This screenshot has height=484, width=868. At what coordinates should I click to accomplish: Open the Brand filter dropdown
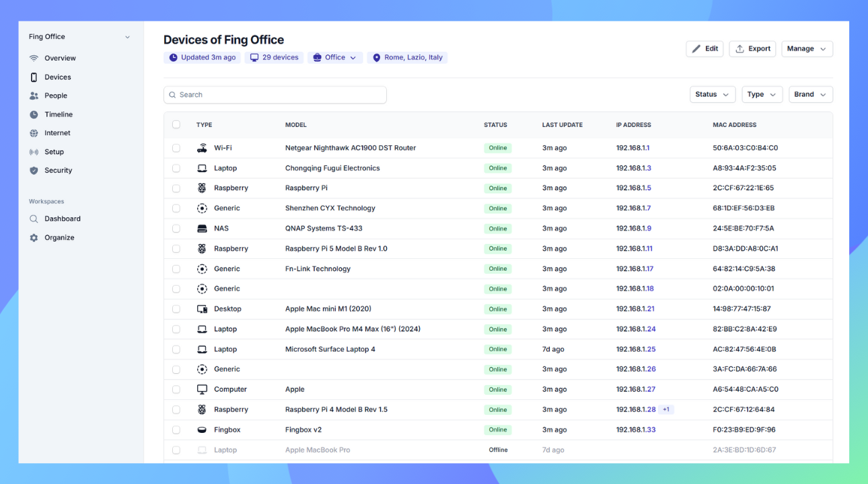[811, 95]
